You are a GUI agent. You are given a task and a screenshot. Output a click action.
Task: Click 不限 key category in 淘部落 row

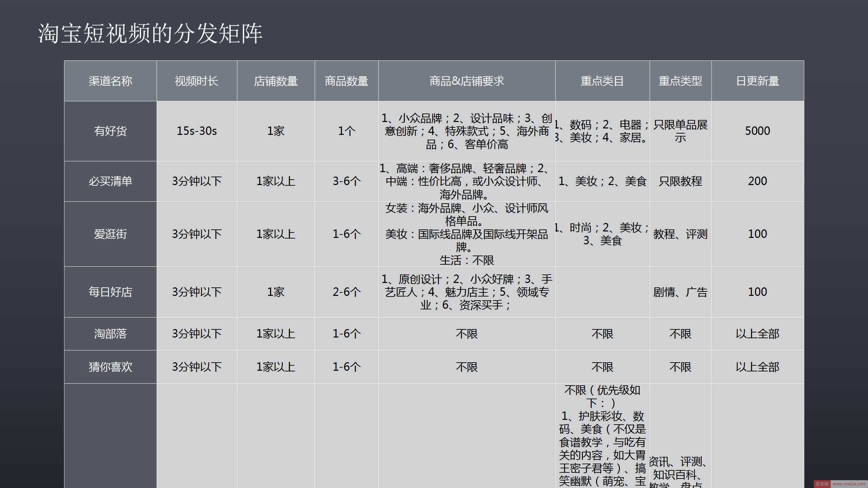point(603,334)
